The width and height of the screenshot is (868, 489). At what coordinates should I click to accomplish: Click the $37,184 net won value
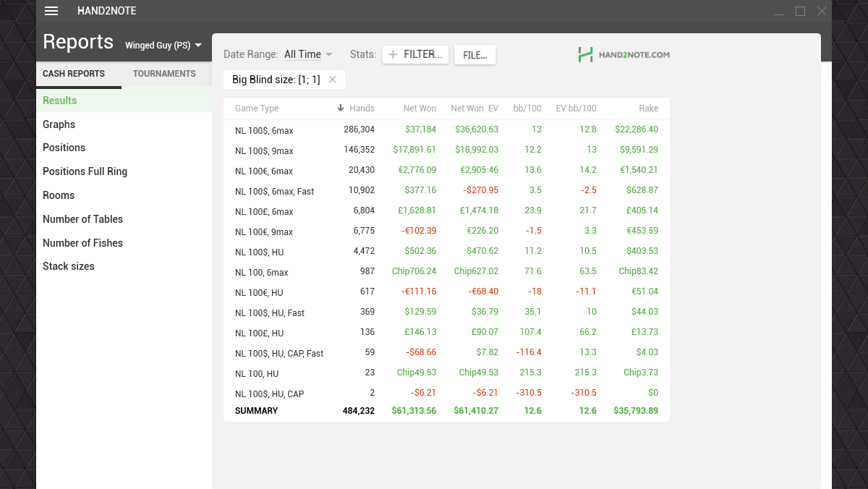[x=420, y=129]
